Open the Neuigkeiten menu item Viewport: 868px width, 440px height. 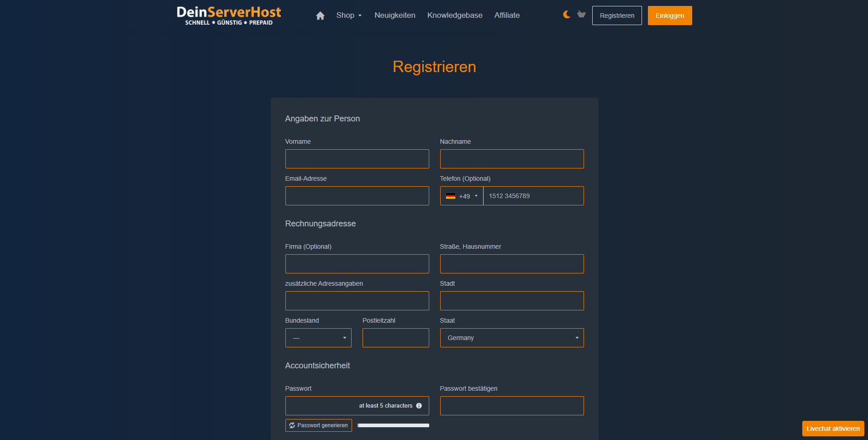(395, 16)
